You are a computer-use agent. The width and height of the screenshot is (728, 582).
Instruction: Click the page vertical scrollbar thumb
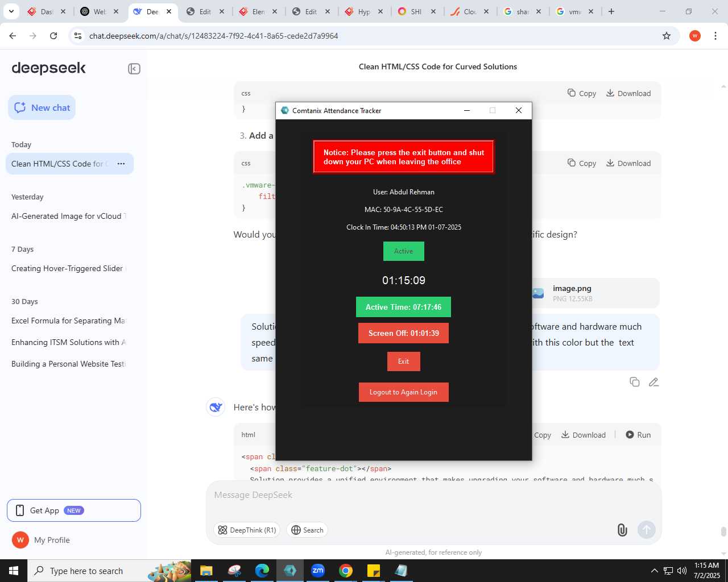723,531
